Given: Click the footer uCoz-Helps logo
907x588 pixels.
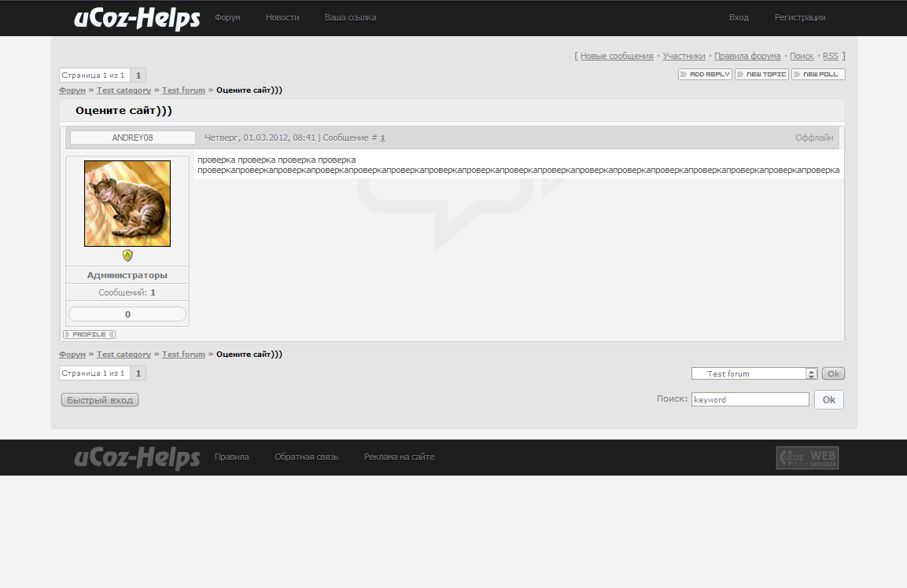Looking at the screenshot, I should point(137,458).
